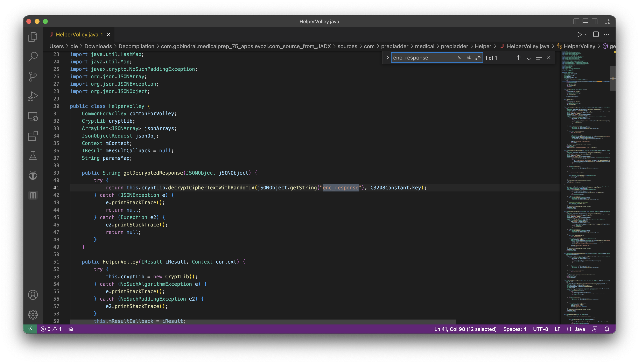Screen dimensions: 639x364
Task: Open the alien-face extension icon in activity bar
Action: tap(33, 175)
